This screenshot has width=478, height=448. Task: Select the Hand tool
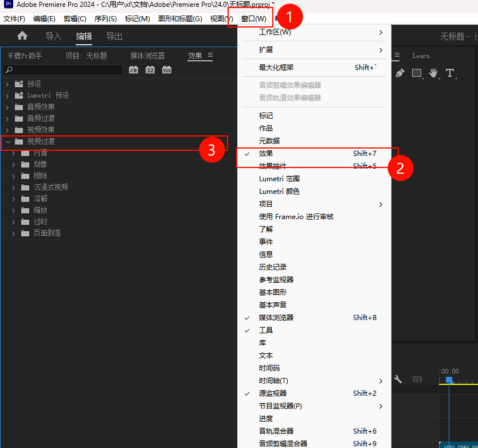(x=434, y=73)
